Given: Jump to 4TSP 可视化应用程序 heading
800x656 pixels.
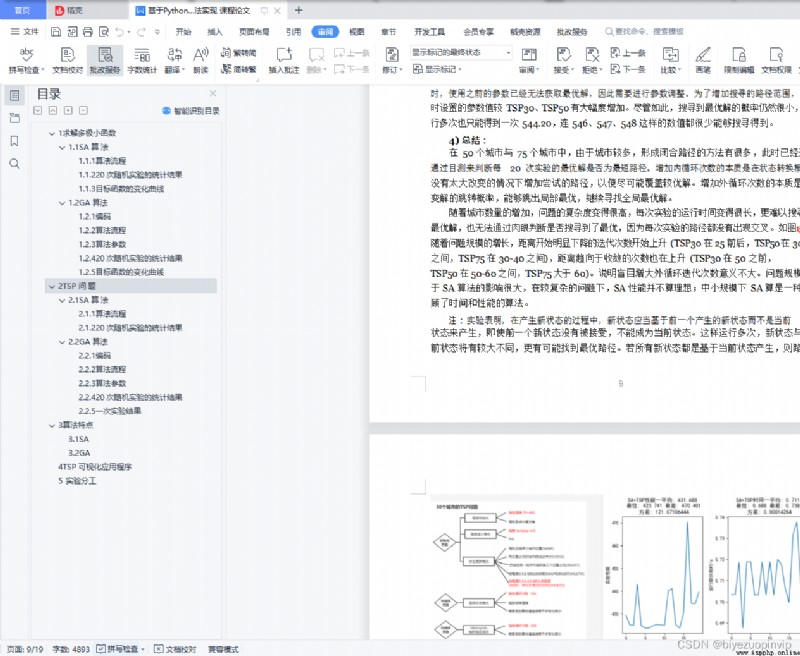Looking at the screenshot, I should click(95, 467).
